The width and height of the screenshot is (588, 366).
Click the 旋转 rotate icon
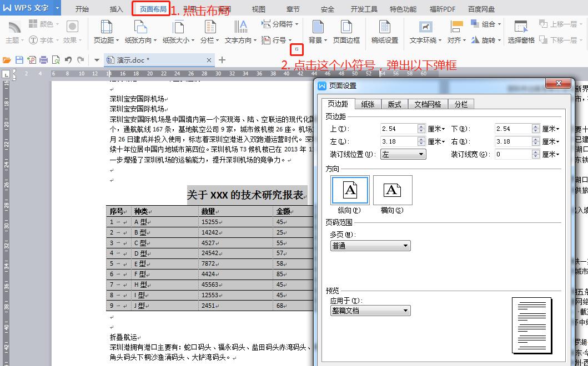(475, 40)
